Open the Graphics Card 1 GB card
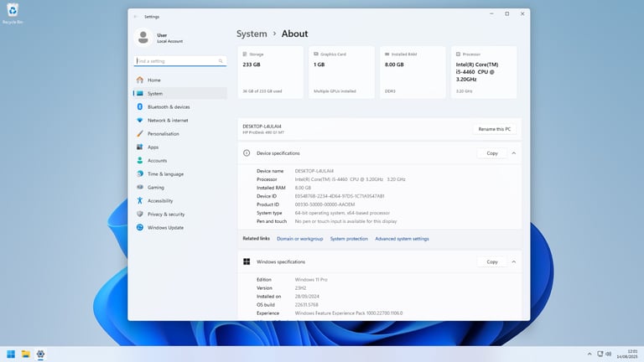The image size is (644, 362). [x=341, y=72]
